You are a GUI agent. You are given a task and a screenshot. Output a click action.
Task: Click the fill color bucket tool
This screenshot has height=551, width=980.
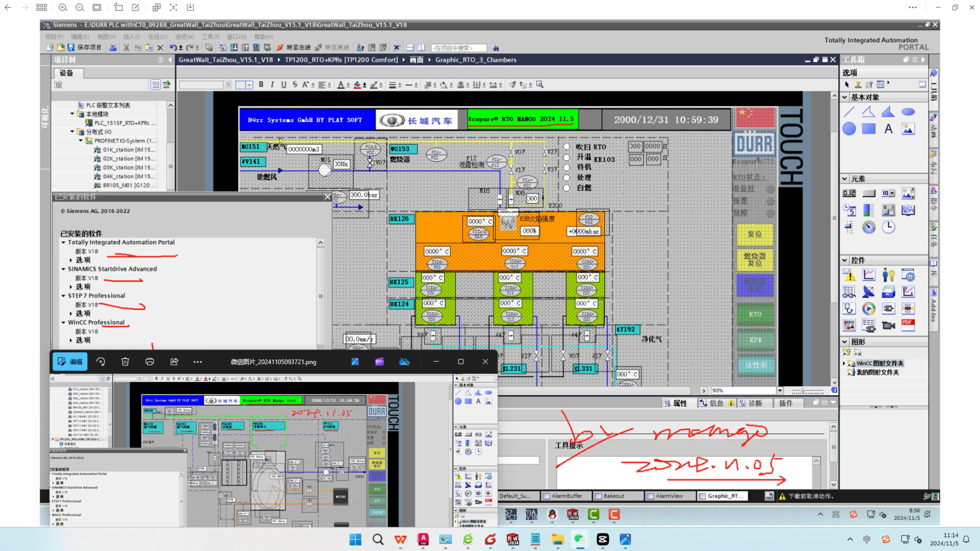pyautogui.click(x=357, y=84)
